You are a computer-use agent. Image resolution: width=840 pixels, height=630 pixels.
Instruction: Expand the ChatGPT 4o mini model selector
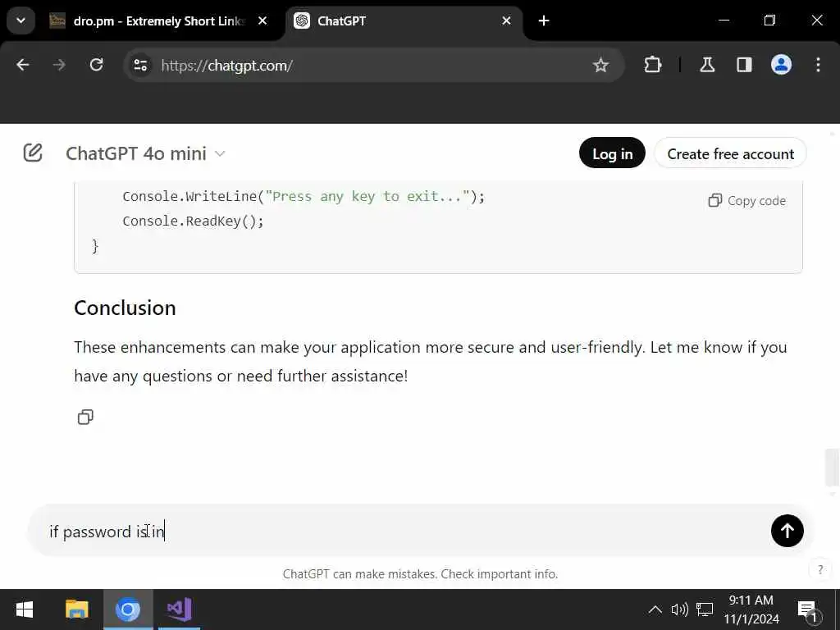pos(145,153)
